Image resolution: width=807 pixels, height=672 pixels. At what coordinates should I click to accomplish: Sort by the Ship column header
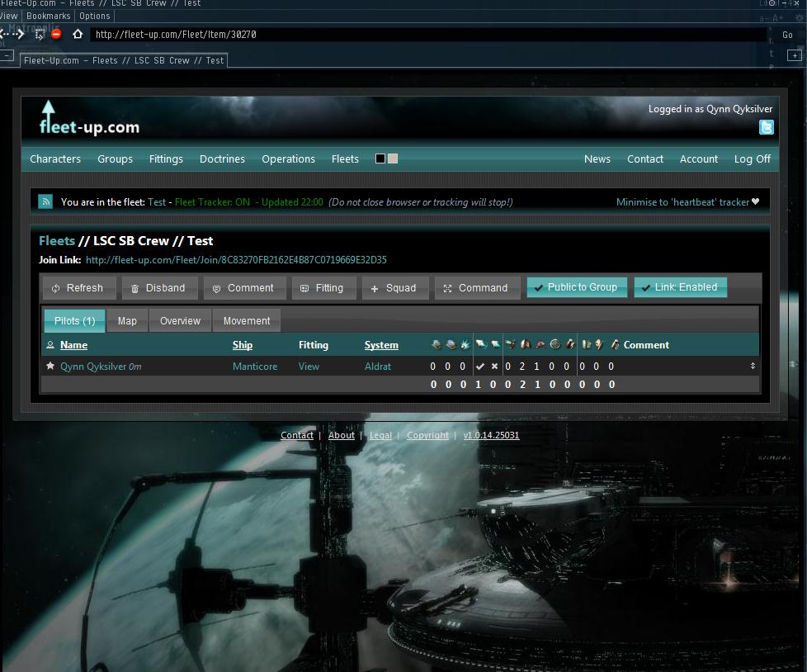tap(243, 344)
